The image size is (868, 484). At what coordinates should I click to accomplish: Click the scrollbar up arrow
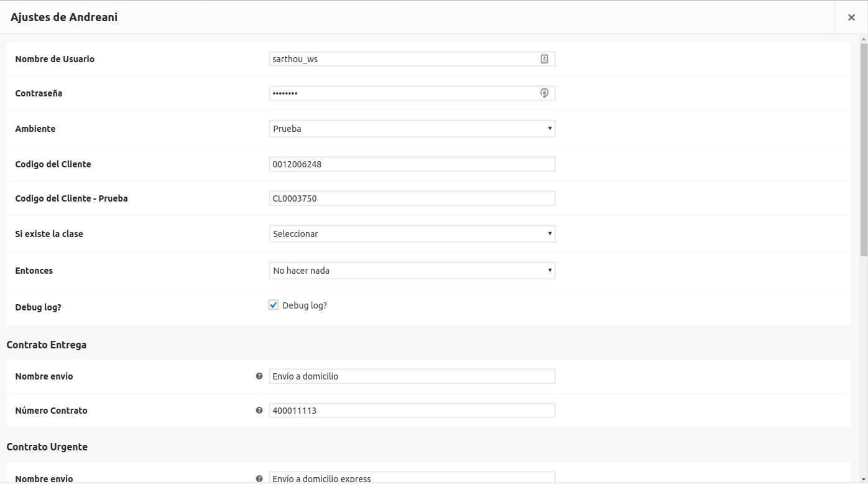[864, 39]
